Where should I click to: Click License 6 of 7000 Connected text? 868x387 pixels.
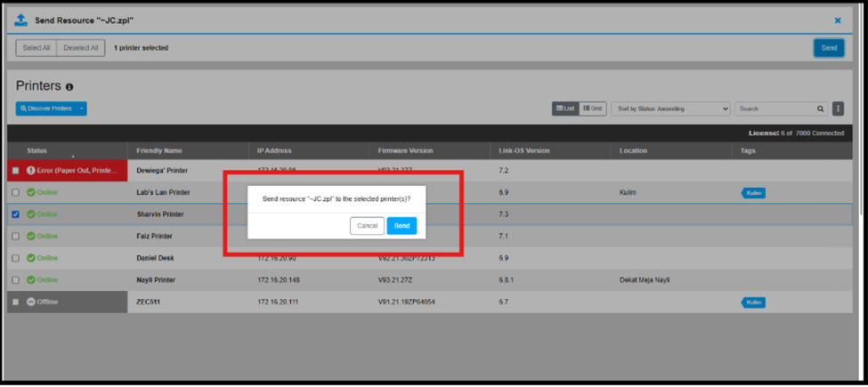click(796, 133)
